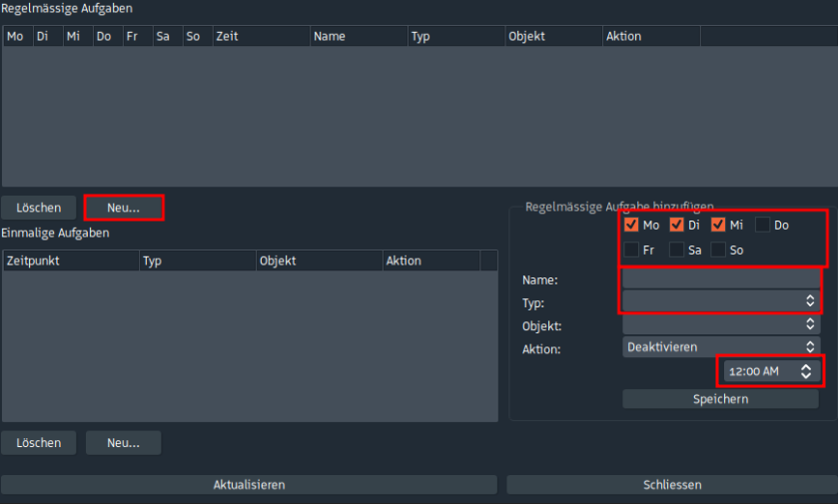This screenshot has height=504, width=838.
Task: Click Neu... under Einmalige Aufgaben table
Action: point(124,442)
